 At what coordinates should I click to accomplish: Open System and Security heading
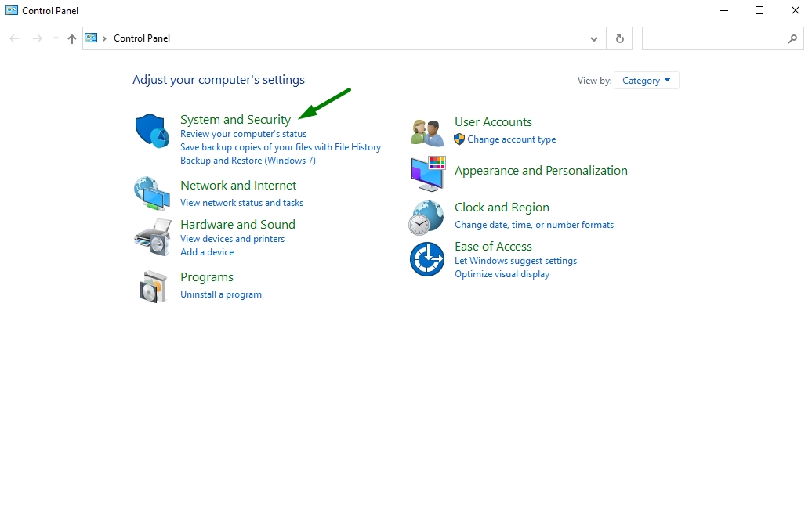[x=235, y=120]
